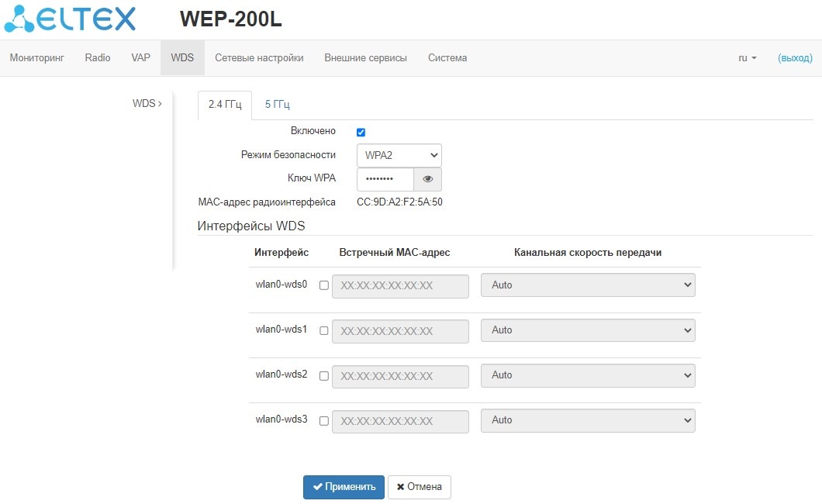This screenshot has height=504, width=822.
Task: Enable the wlan0-wds2 interface checkbox
Action: coord(323,376)
